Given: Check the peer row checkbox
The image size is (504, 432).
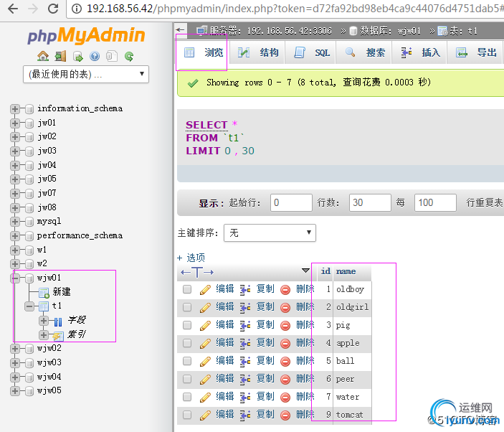Looking at the screenshot, I should point(187,379).
